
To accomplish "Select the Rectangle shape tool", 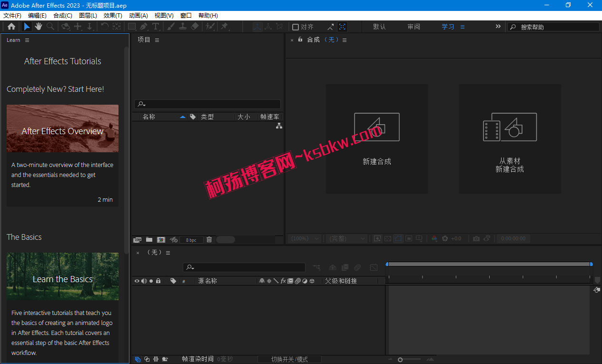I will pos(132,27).
